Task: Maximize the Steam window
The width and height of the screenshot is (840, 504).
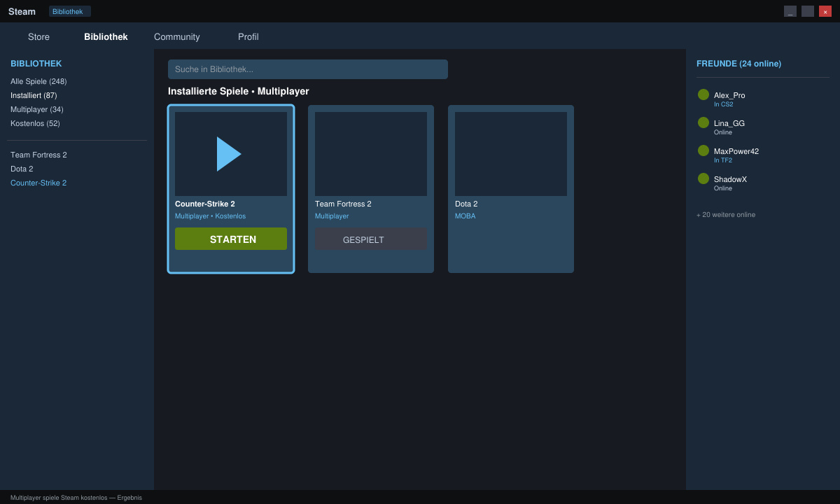Action: (x=808, y=11)
